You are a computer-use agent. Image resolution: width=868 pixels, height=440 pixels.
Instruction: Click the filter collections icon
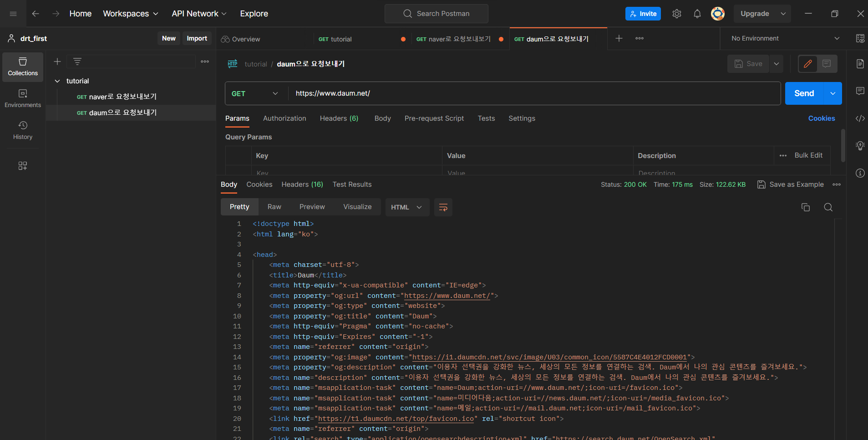tap(77, 61)
